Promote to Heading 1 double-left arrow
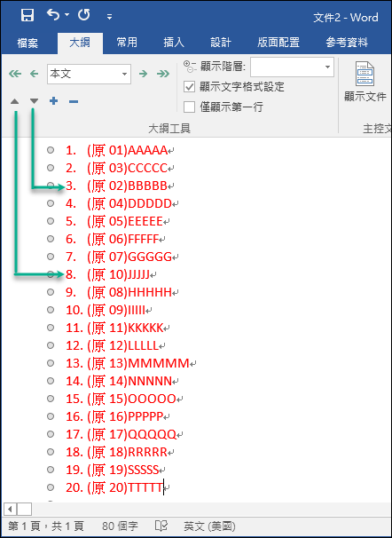 (x=15, y=74)
